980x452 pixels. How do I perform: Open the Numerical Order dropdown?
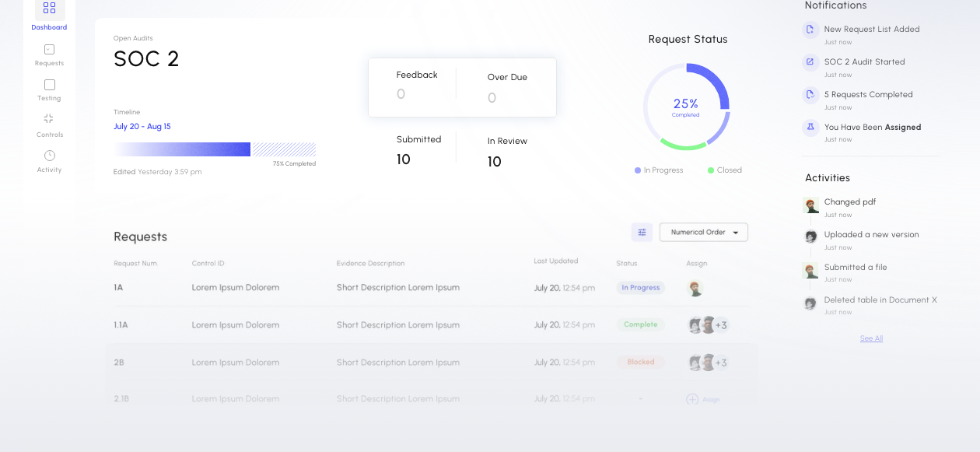tap(704, 232)
